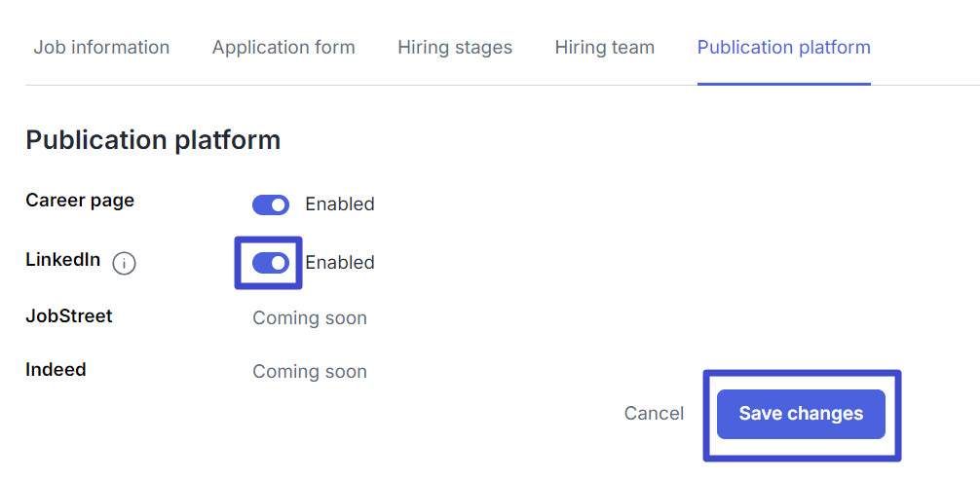980x480 pixels.
Task: Click the Publication platform heading
Action: [x=153, y=140]
